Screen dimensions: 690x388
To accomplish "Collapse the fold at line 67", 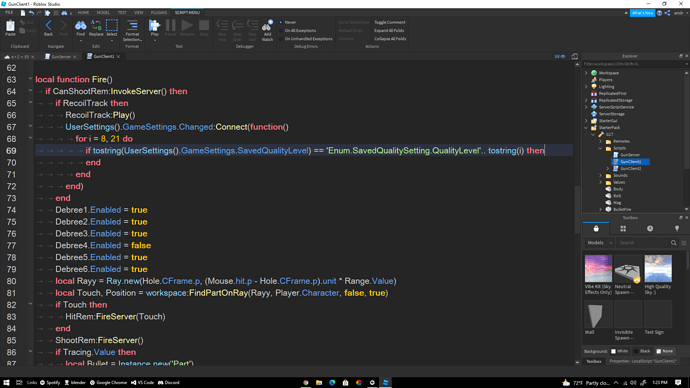I will click(x=30, y=126).
